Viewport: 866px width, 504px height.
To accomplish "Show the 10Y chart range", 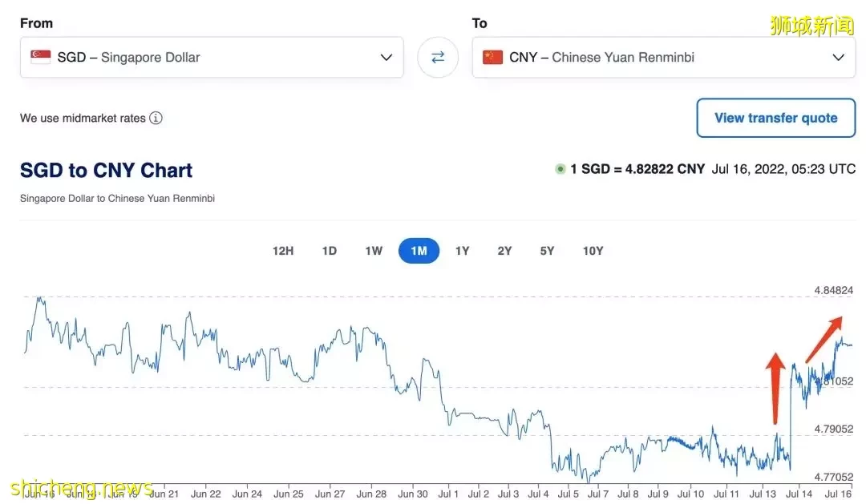I will pos(593,251).
